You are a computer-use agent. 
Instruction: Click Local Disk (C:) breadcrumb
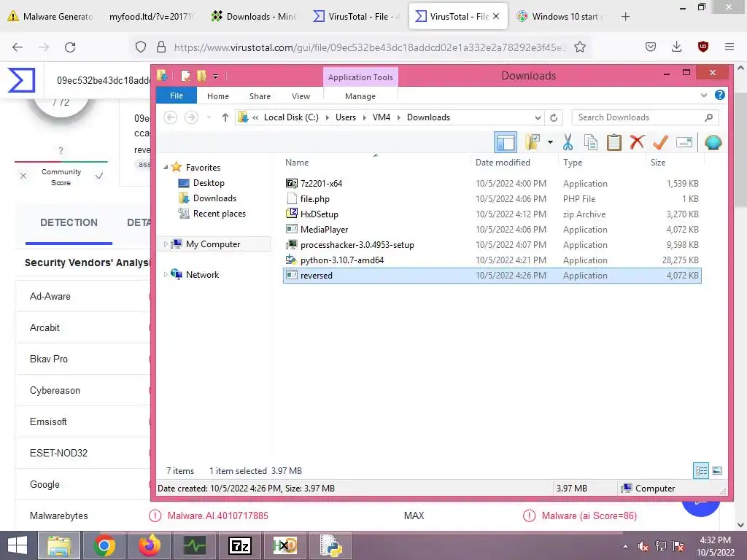tap(291, 117)
